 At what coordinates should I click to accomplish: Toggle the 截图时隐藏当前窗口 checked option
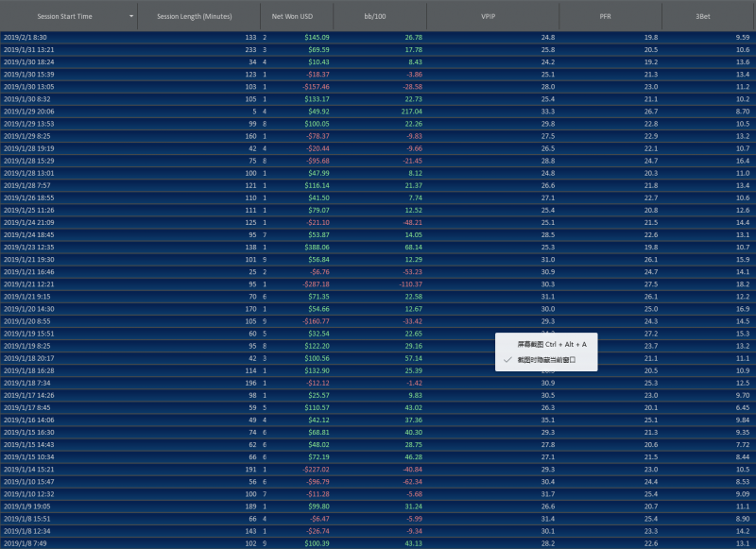(553, 360)
